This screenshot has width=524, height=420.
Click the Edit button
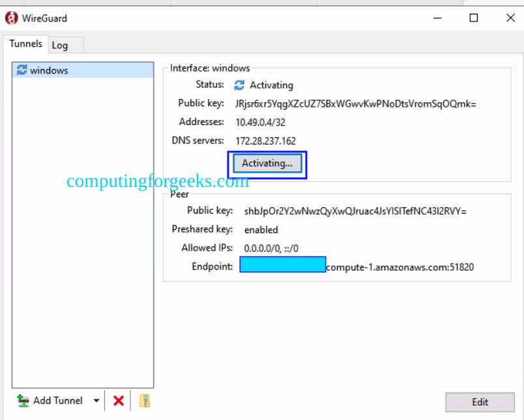point(480,402)
